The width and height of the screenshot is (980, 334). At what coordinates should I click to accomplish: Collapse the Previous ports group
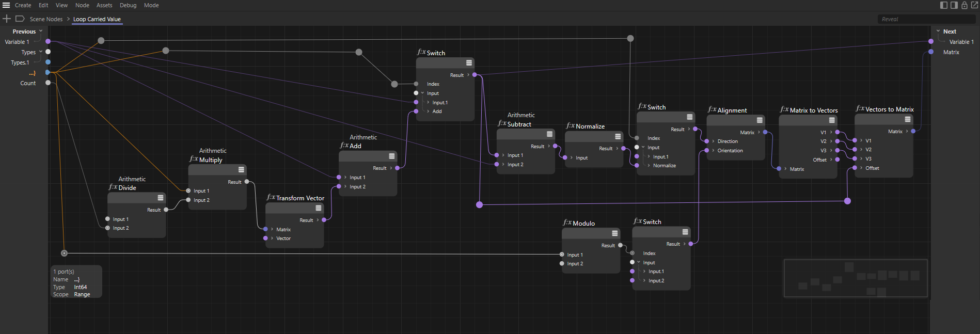point(41,31)
